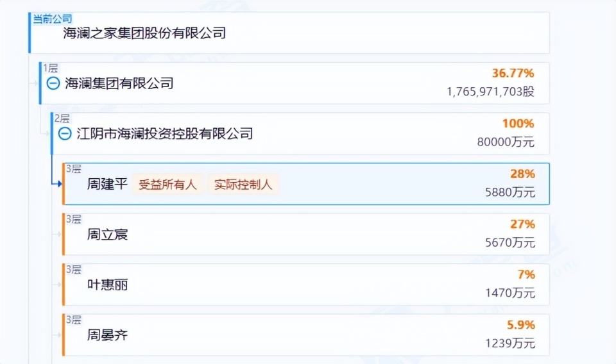Open the 海澜之家集团股份有限公司 company title

tap(144, 33)
